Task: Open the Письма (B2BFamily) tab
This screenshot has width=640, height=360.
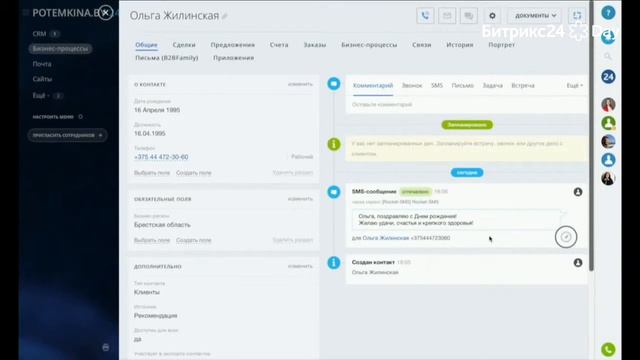Action: pos(167,58)
